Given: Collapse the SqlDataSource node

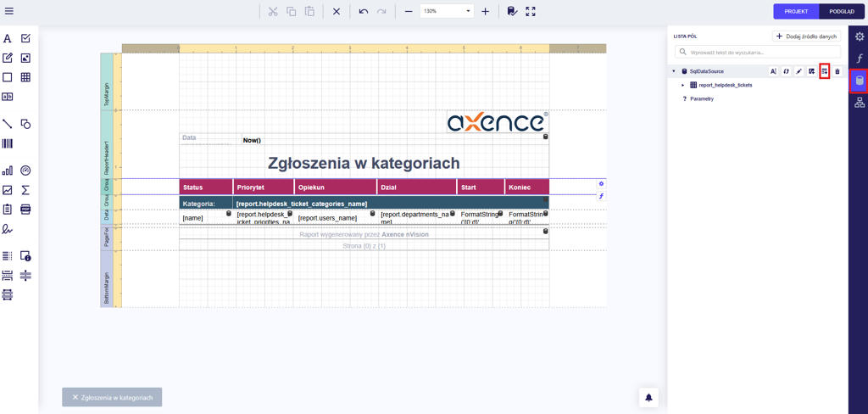Looking at the screenshot, I should point(674,71).
